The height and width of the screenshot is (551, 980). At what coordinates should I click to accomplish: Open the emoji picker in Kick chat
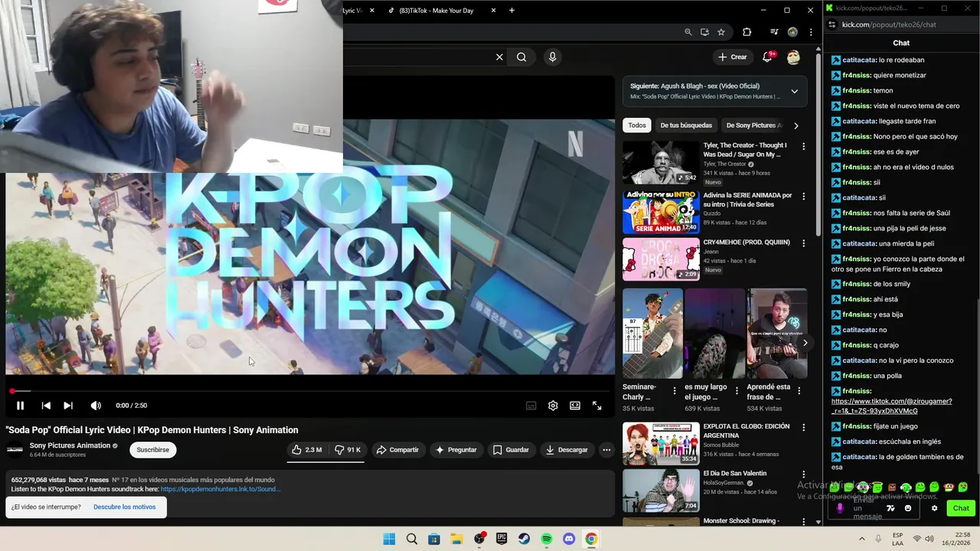pos(908,508)
